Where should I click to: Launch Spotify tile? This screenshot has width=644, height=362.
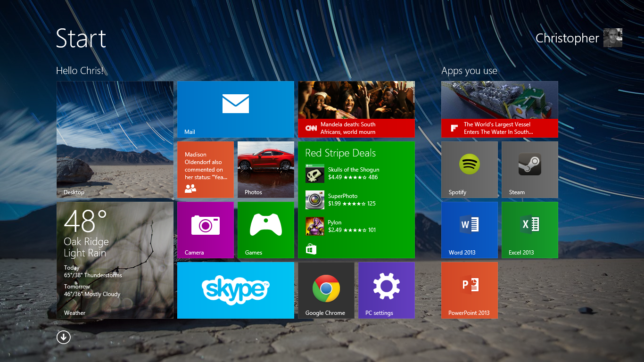point(470,170)
